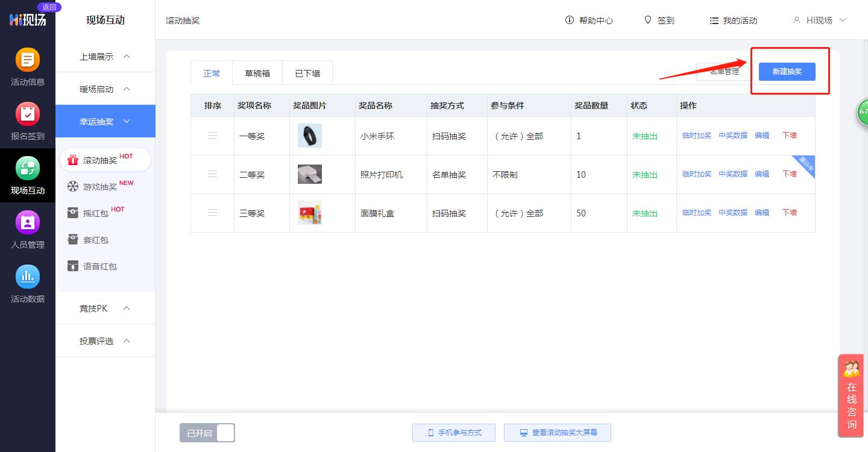
Task: Switch to the 草稿箱 tab
Action: [x=257, y=72]
